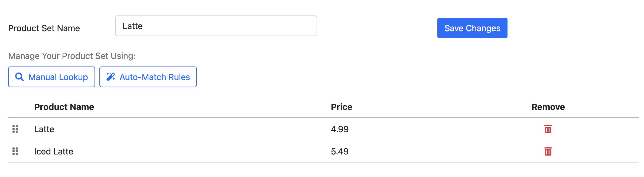Click the Manage Your Product Set Using text

point(72,56)
